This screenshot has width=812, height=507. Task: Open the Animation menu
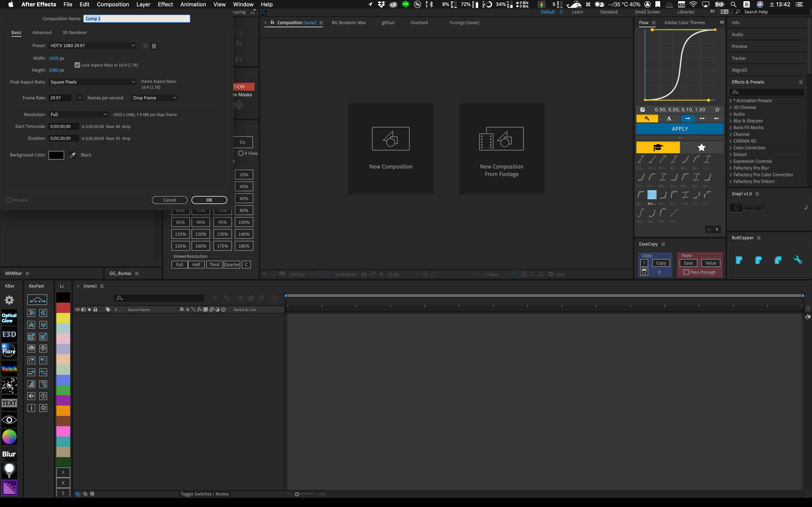point(193,4)
